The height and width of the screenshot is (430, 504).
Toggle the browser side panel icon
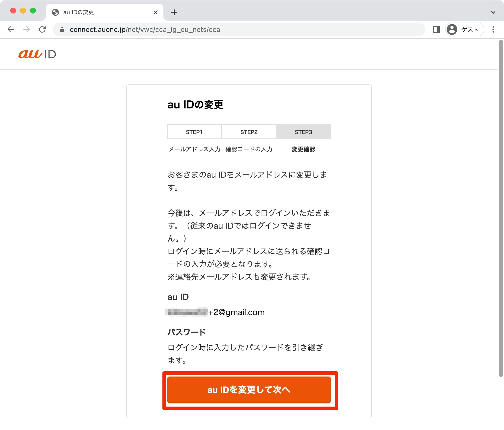(x=436, y=29)
